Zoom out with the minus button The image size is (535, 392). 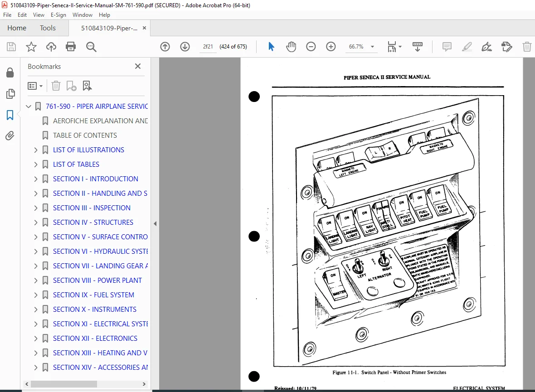[x=311, y=47]
